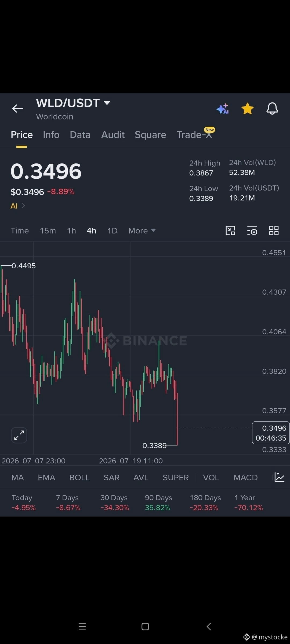Image resolution: width=290 pixels, height=644 pixels.
Task: Enable the SAR indicator
Action: tap(111, 477)
